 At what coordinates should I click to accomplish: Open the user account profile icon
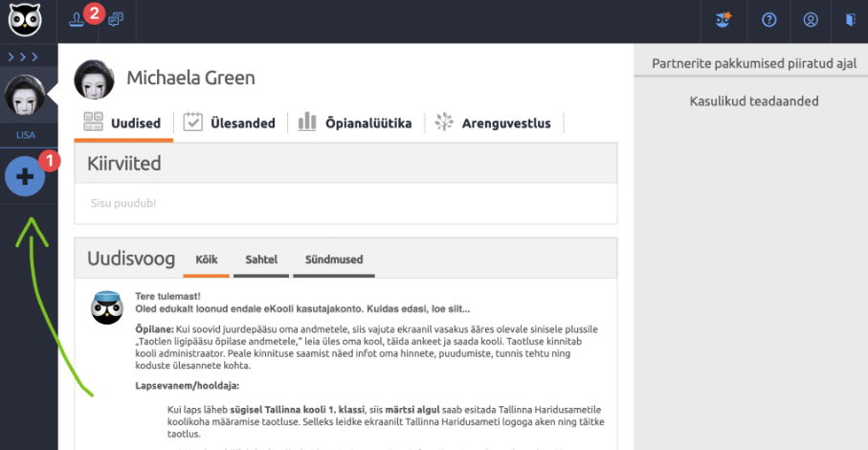coord(811,20)
